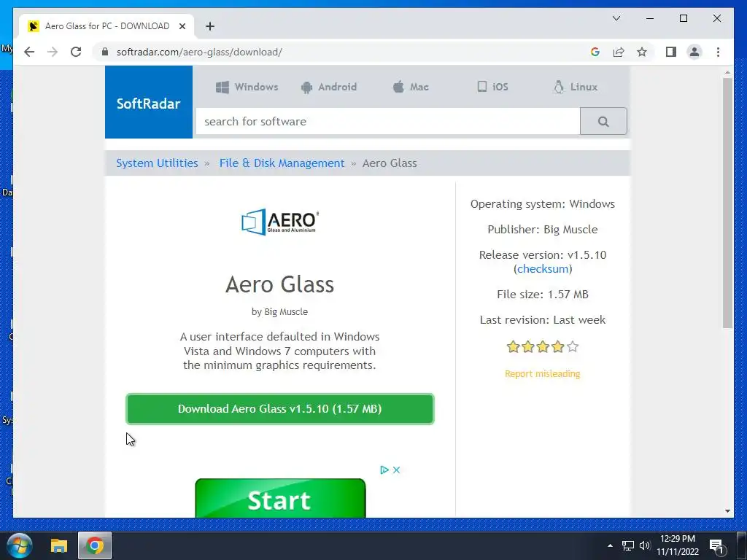Image resolution: width=747 pixels, height=560 pixels.
Task: Bookmark this page with the star
Action: coord(642,52)
